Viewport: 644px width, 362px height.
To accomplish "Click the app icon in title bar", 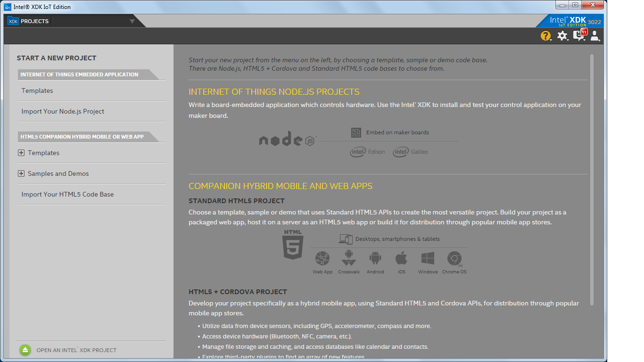I will pos(8,7).
